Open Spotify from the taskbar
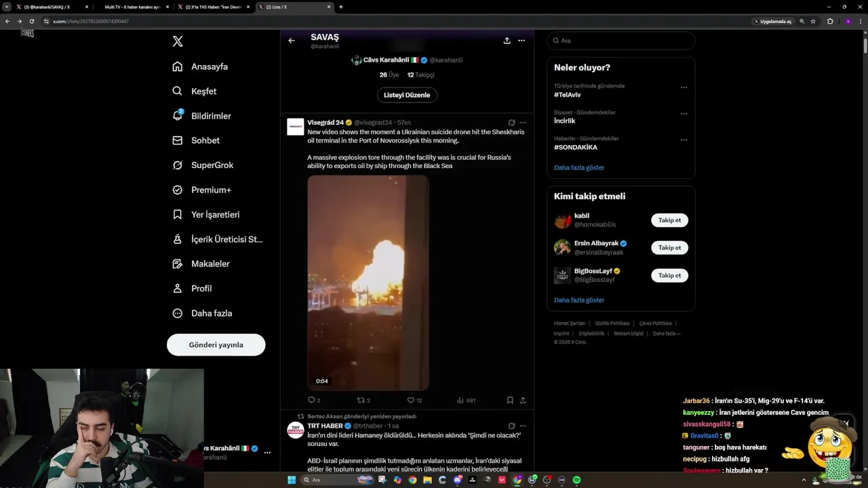This screenshot has width=868, height=488. coord(576,480)
